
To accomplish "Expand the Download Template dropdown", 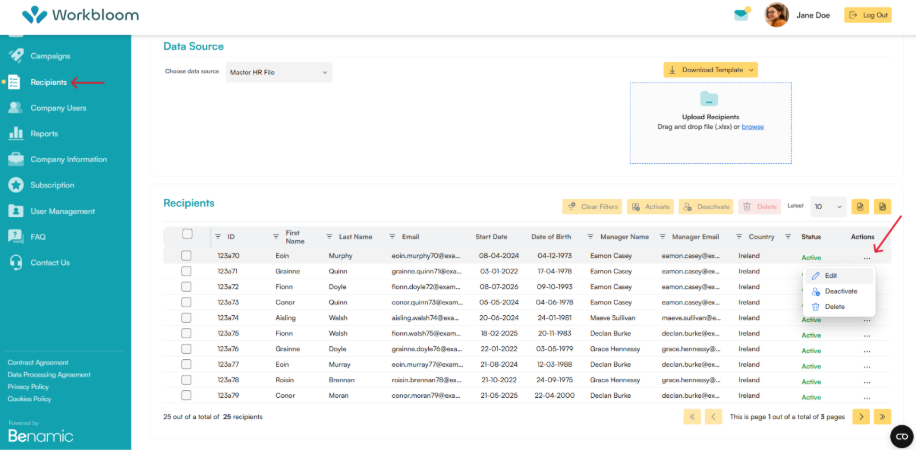I will (x=710, y=70).
